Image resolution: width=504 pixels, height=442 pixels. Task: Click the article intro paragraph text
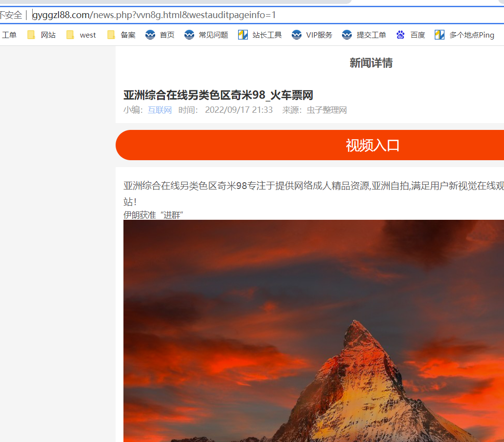pos(314,193)
